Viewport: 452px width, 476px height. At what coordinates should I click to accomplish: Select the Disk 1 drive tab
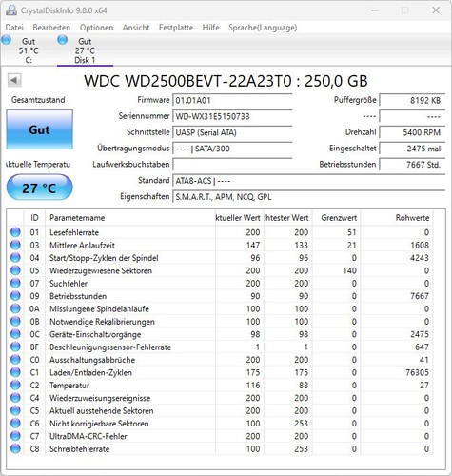[85, 50]
